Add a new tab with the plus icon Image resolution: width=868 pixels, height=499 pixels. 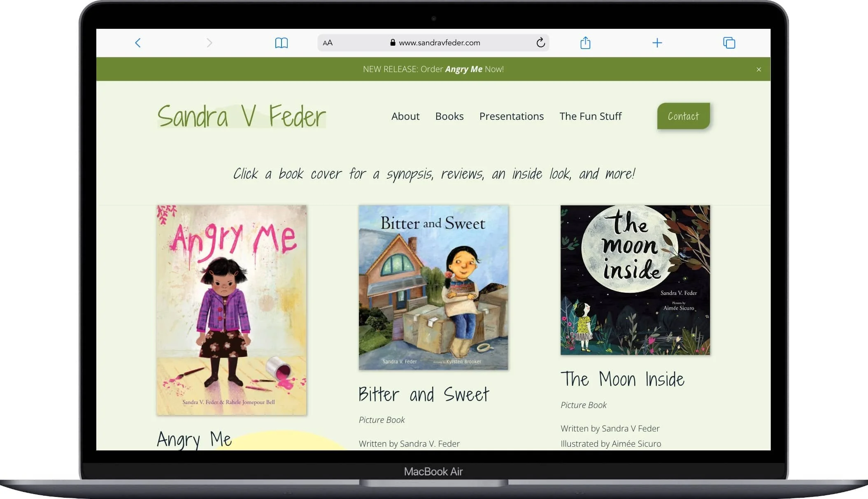(657, 43)
